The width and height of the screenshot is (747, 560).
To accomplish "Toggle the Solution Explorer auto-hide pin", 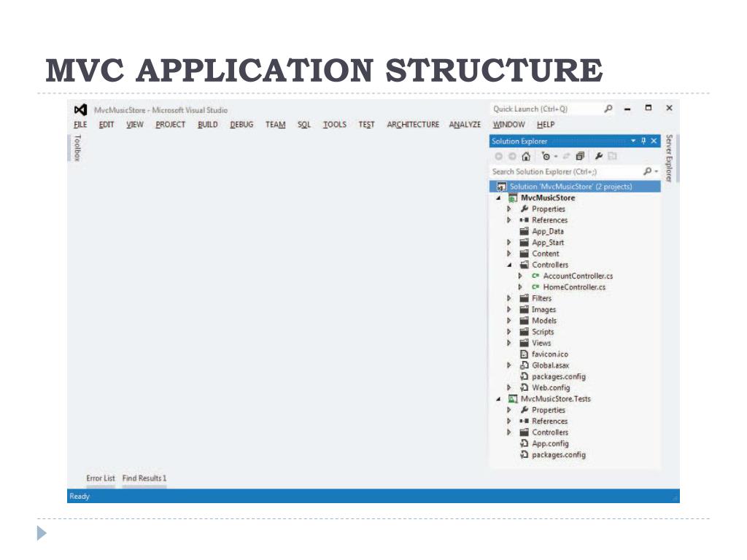I will point(643,141).
